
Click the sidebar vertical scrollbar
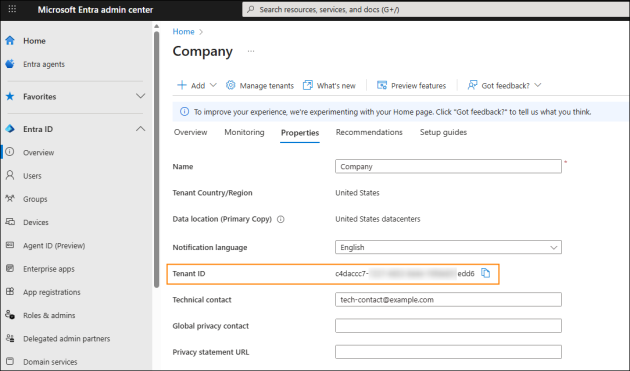(156, 160)
